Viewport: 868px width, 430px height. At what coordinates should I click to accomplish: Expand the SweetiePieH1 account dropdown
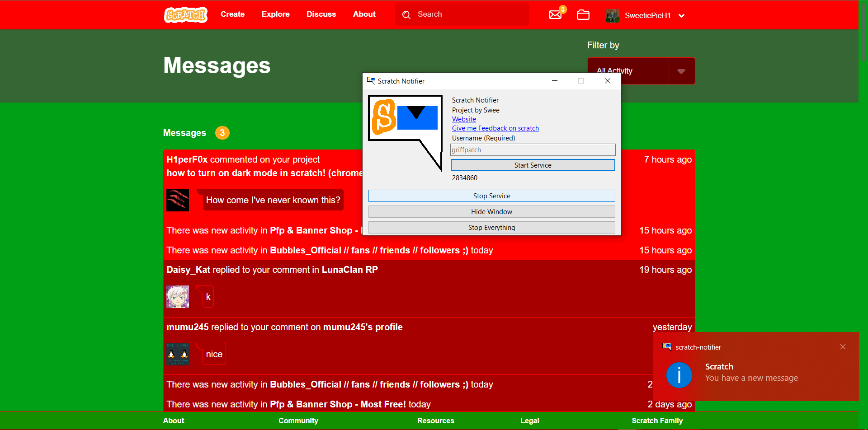click(x=682, y=16)
